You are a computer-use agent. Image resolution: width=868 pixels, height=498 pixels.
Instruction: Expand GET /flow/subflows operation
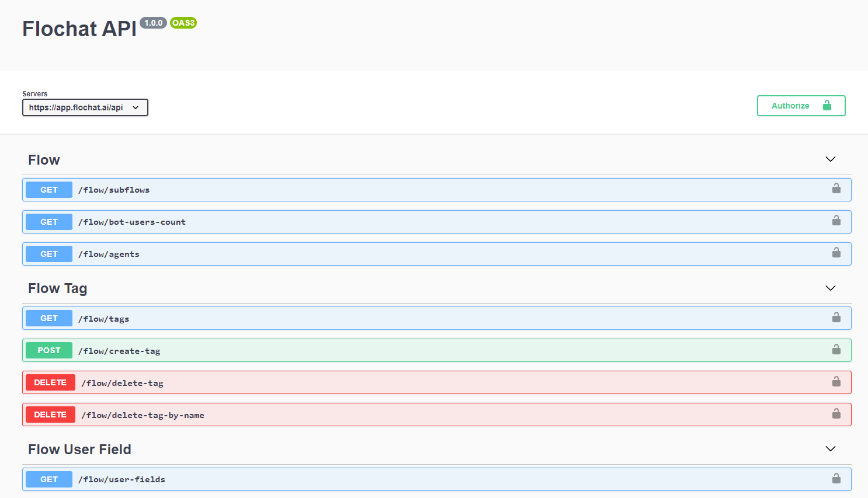(436, 190)
